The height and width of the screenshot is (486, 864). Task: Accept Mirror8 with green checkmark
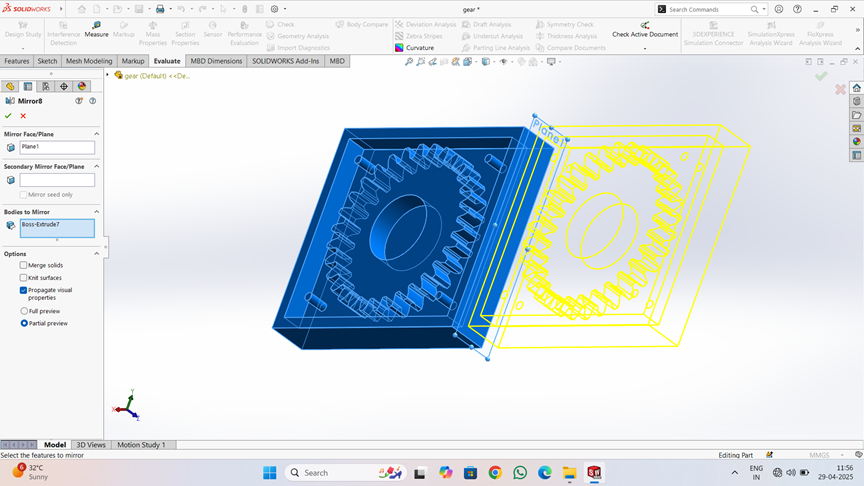8,116
